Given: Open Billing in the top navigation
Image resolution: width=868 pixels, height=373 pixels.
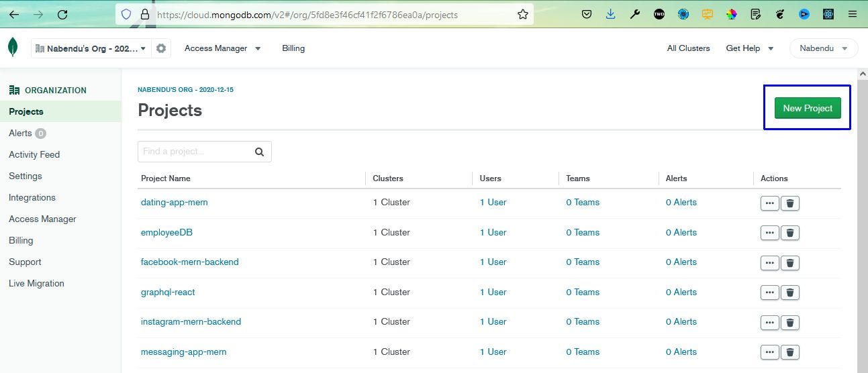Looking at the screenshot, I should (x=293, y=48).
